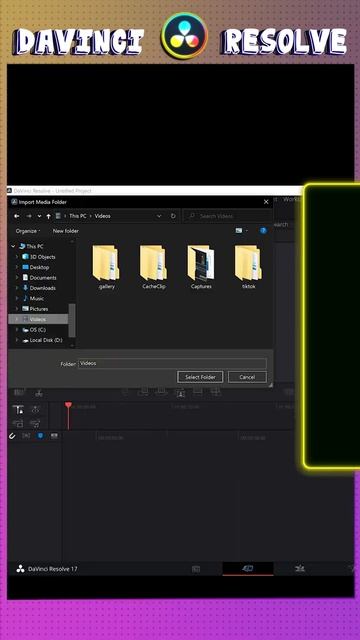
Task: Close the Import Media Folder dialog
Action: (x=266, y=202)
